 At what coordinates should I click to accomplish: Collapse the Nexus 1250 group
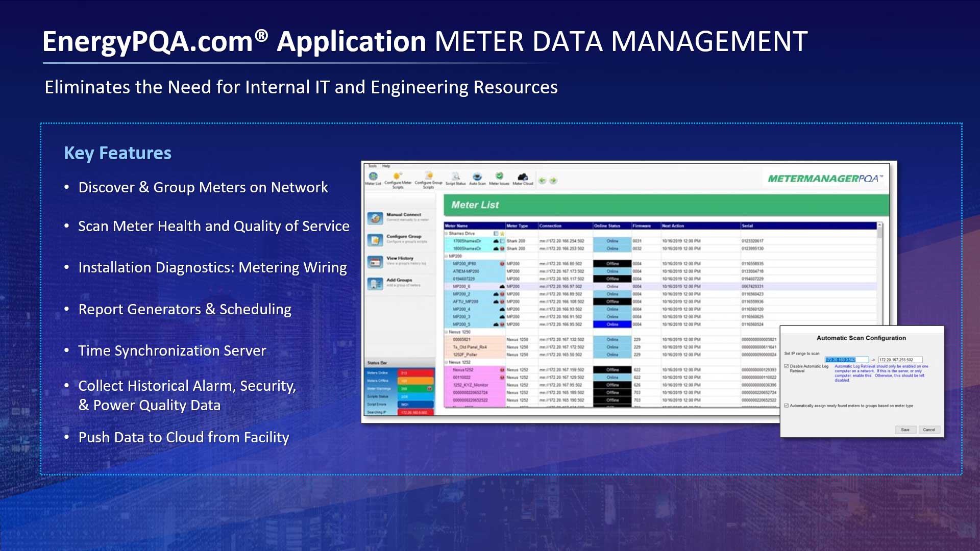coord(446,332)
